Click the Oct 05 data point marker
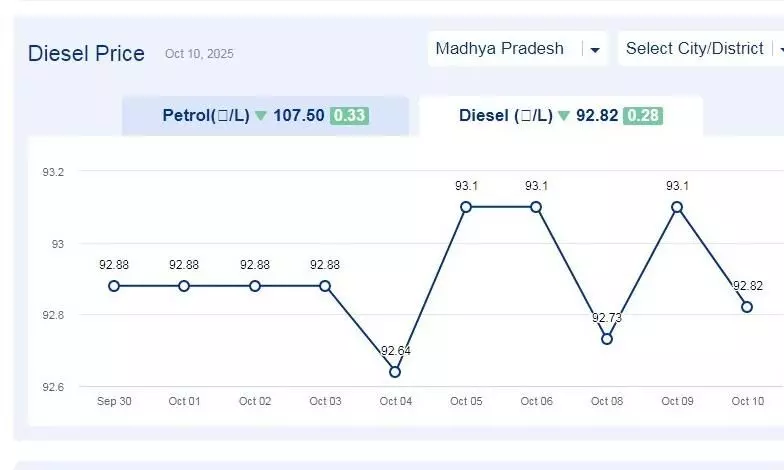This screenshot has width=784, height=470. [x=466, y=207]
